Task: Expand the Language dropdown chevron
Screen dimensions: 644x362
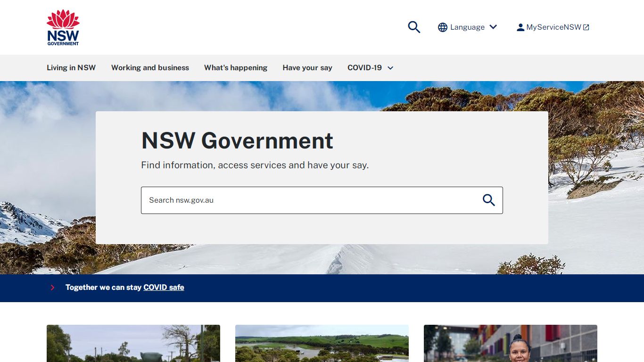Action: 493,27
